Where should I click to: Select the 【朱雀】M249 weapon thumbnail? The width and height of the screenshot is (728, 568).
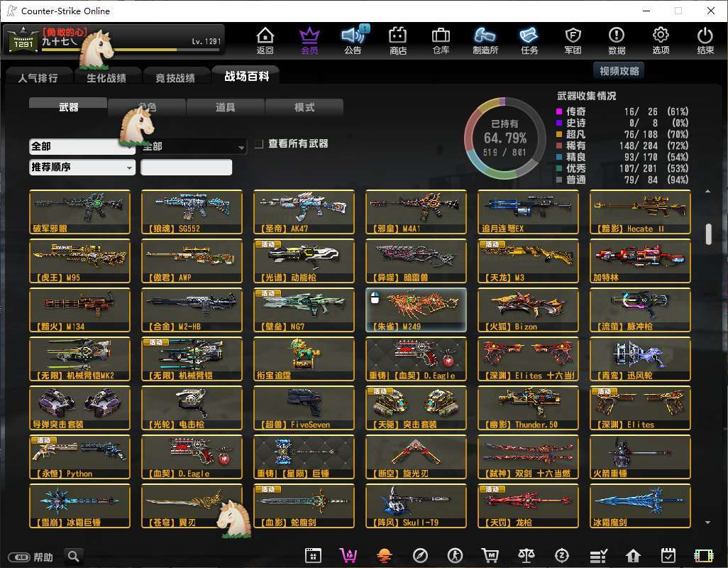[x=416, y=310]
